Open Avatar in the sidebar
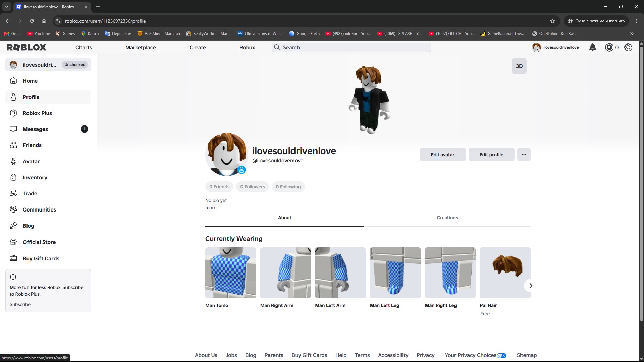Viewport: 644px width, 362px height. pos(48,161)
